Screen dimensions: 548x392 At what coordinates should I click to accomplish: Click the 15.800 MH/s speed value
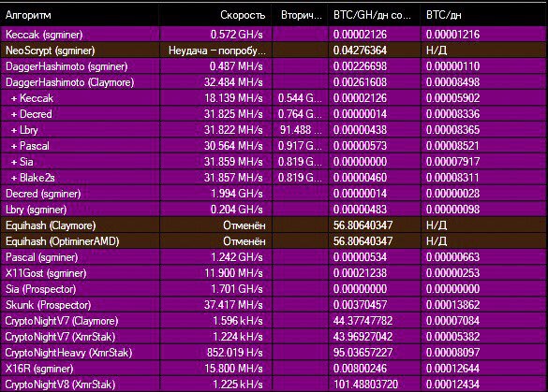click(233, 369)
